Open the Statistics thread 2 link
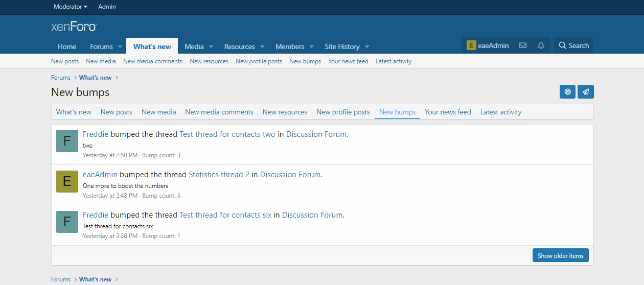 click(x=219, y=175)
